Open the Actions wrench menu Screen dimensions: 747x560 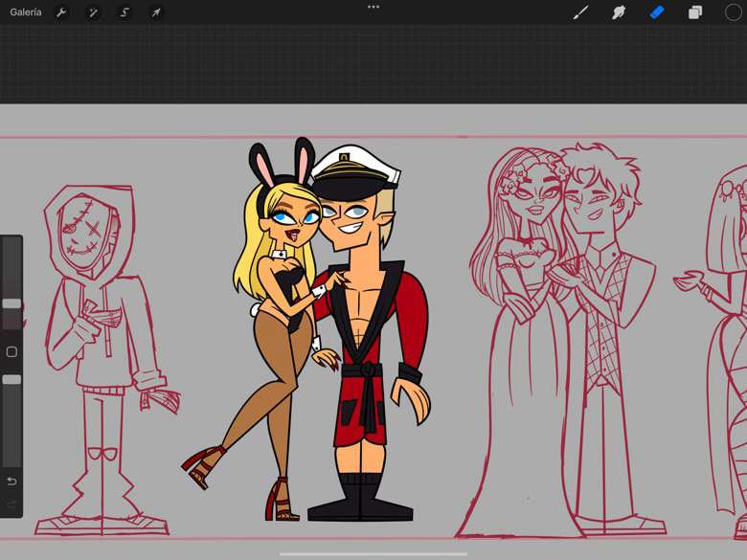[x=61, y=12]
